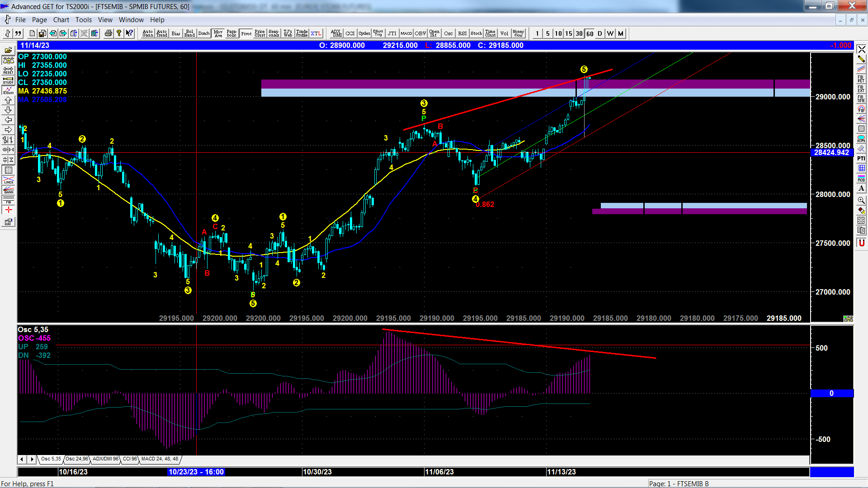The image size is (868, 488).
Task: Select the 60 minute timeframe
Action: 590,33
